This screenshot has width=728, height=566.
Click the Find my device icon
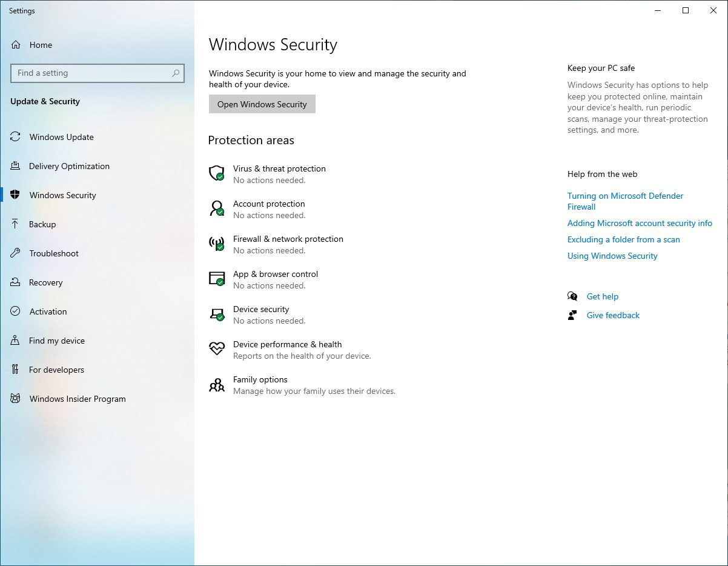tap(16, 341)
